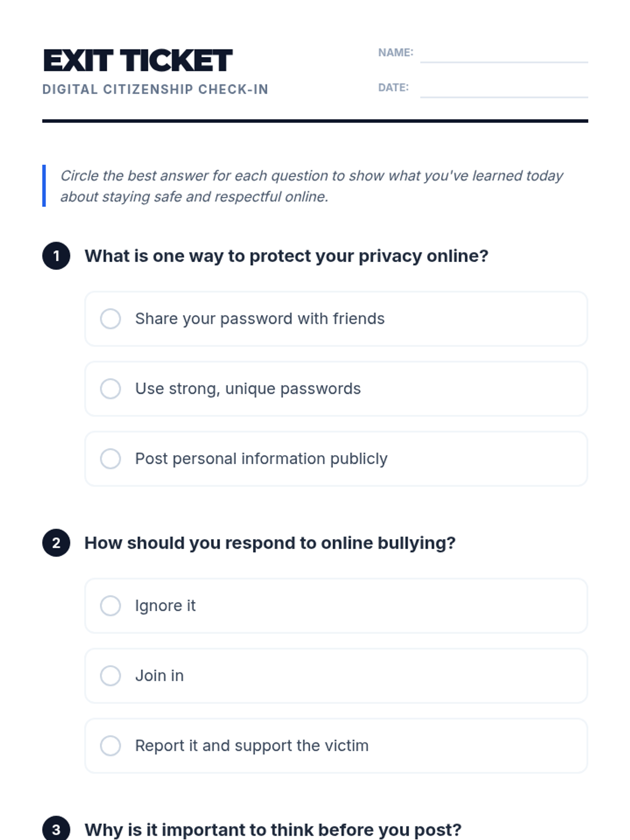Choose the 'Join in' radio option

[110, 676]
